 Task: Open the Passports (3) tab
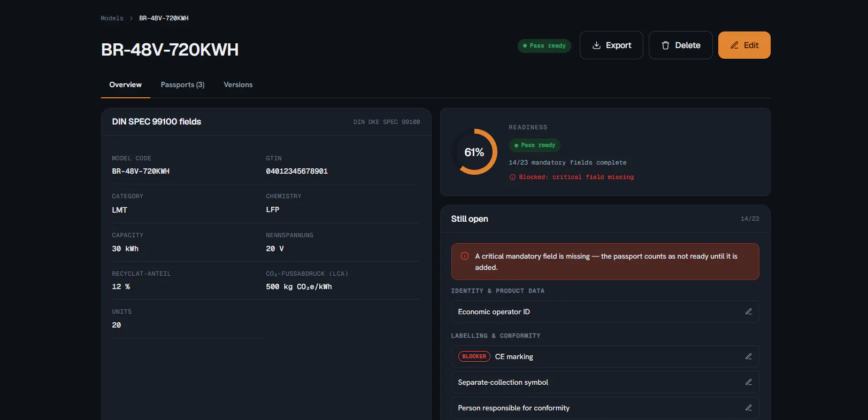[x=182, y=85]
